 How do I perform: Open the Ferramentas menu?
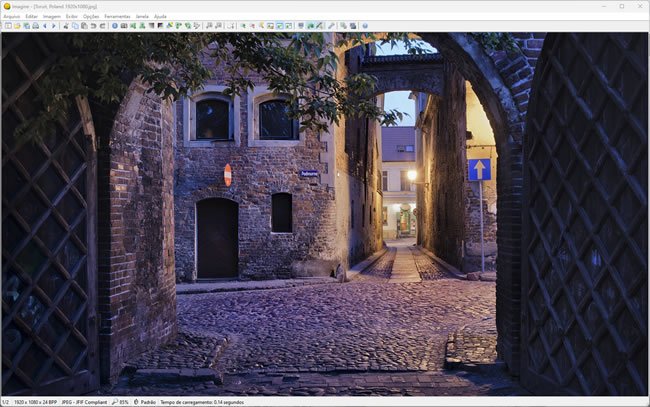[117, 16]
